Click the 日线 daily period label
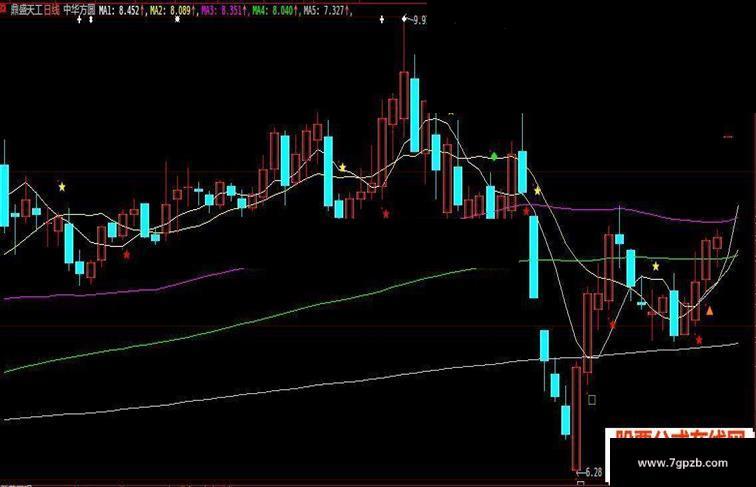Screen dimensions: 756x487 52,10
